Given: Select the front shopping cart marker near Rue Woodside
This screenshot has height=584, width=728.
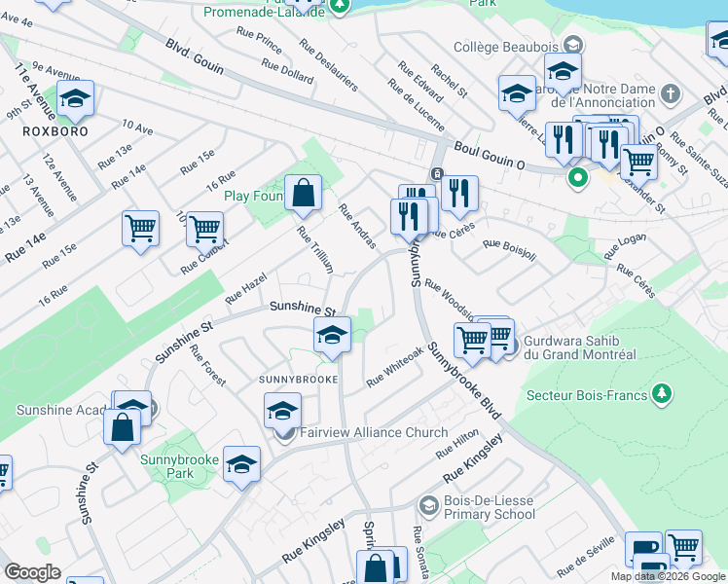Looking at the screenshot, I should (x=473, y=342).
